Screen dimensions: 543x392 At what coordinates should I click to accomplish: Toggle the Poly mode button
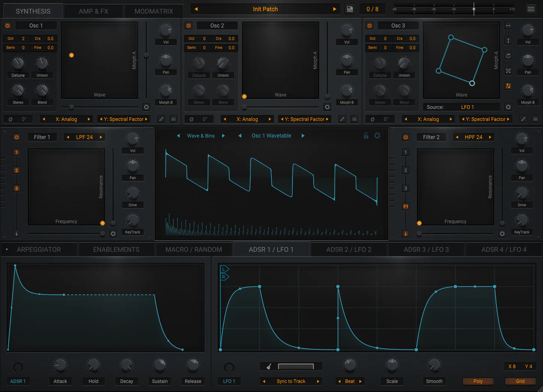pos(478,381)
